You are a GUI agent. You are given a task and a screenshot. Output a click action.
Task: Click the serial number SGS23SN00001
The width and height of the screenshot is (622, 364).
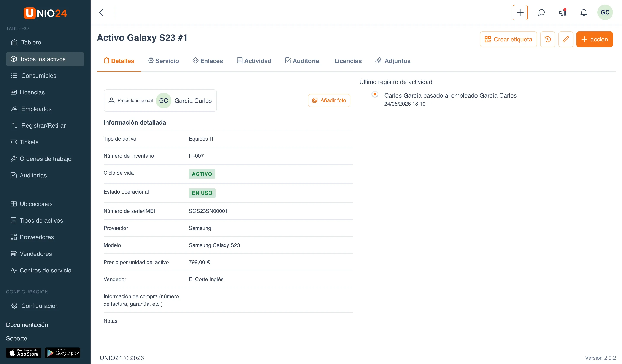pos(208,211)
